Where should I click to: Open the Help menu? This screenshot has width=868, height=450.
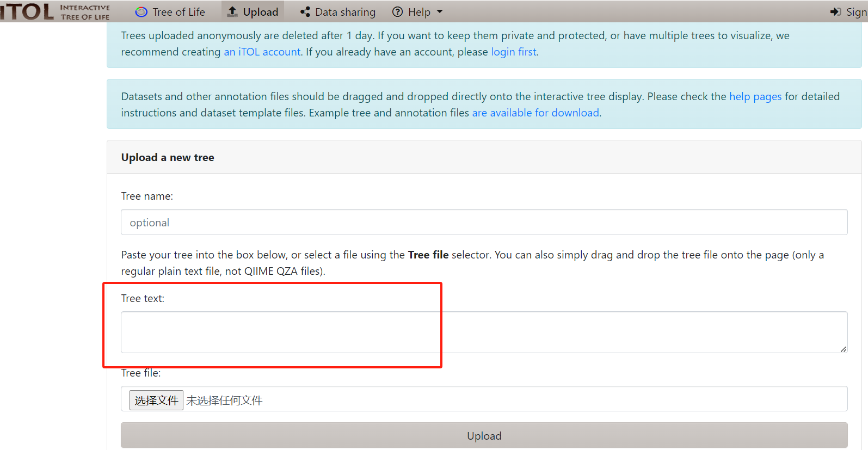(x=418, y=12)
